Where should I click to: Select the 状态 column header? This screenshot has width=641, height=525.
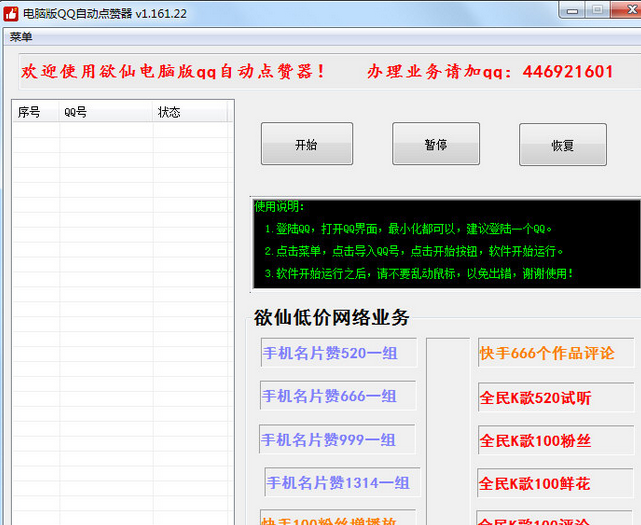click(190, 112)
